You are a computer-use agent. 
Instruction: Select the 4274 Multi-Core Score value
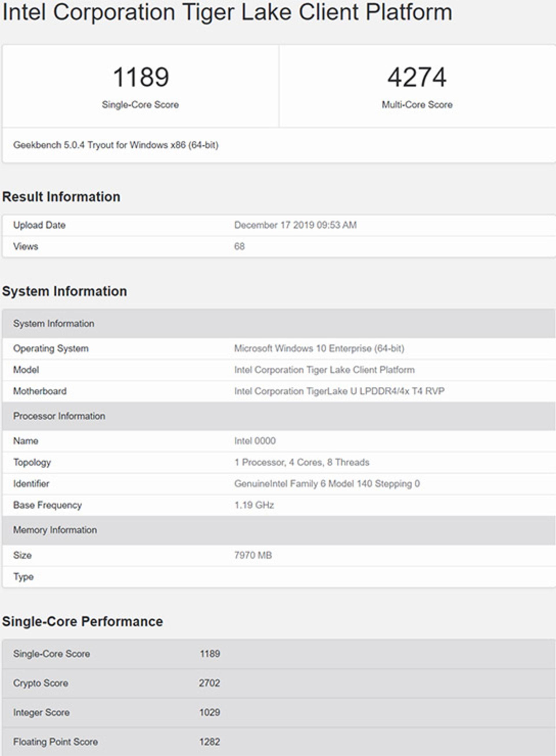417,77
